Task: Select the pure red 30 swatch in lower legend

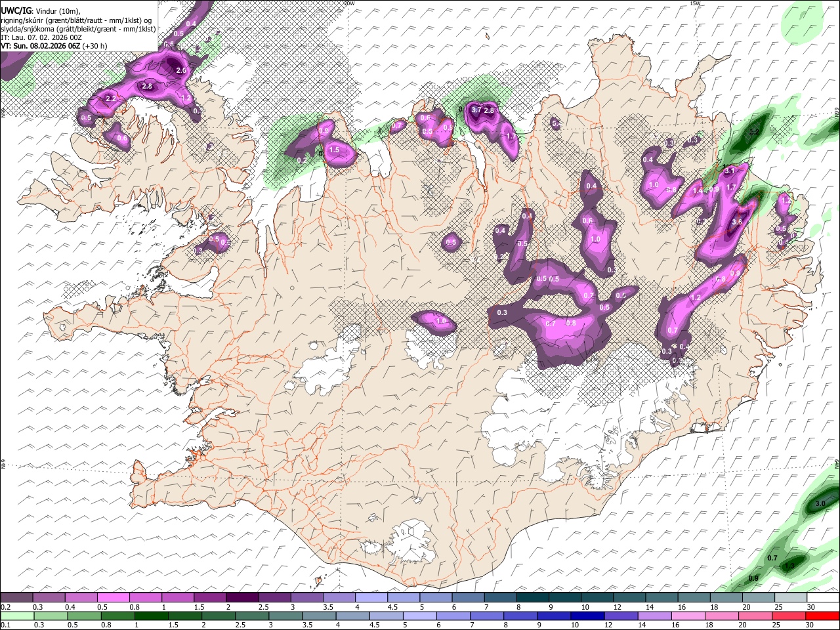Action: [822, 616]
